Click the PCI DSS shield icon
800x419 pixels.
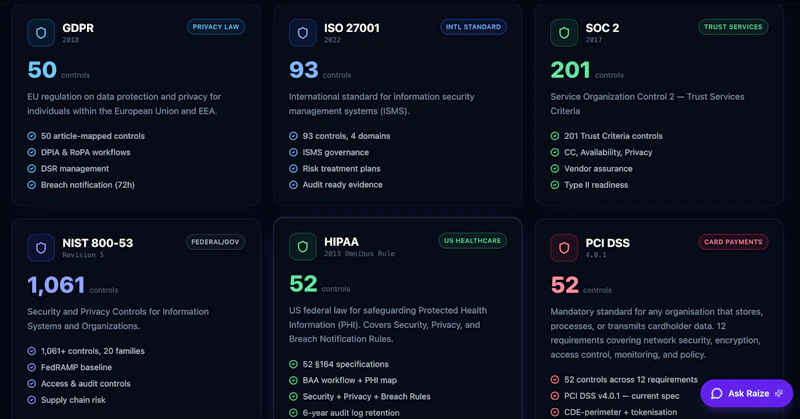click(564, 248)
